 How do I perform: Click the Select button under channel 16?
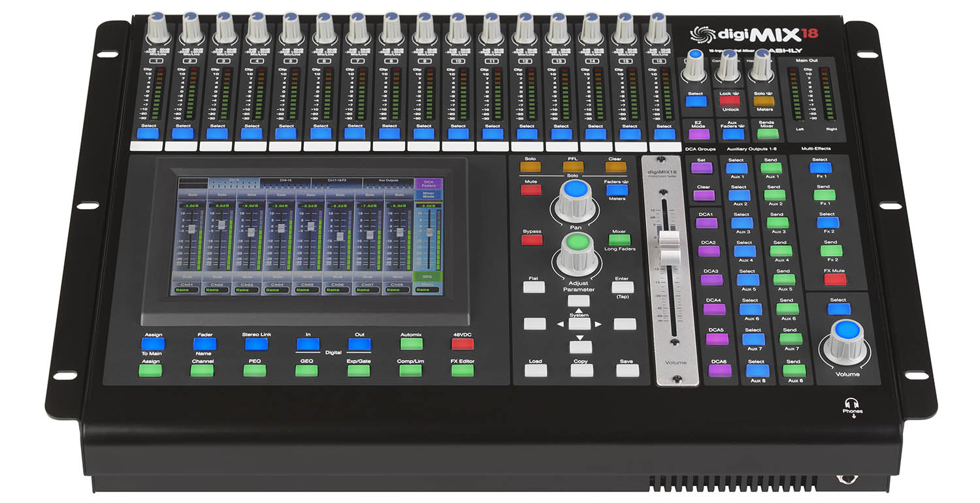tap(664, 134)
